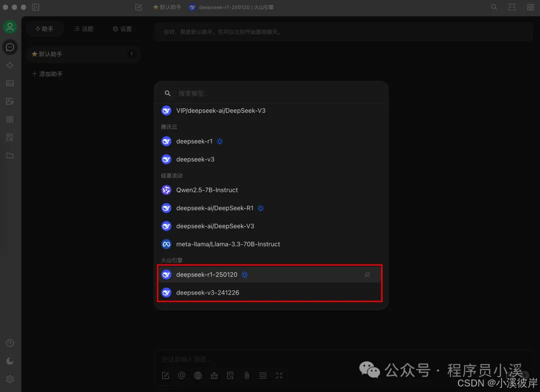
Task: Select deepseek-ai/DeepSeek-V3 under 硅基流动
Action: [271, 226]
